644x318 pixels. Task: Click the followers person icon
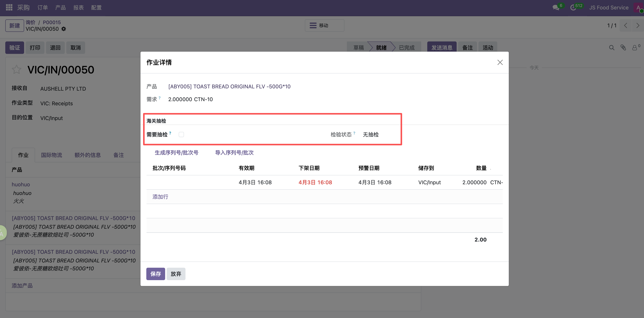[x=635, y=47]
